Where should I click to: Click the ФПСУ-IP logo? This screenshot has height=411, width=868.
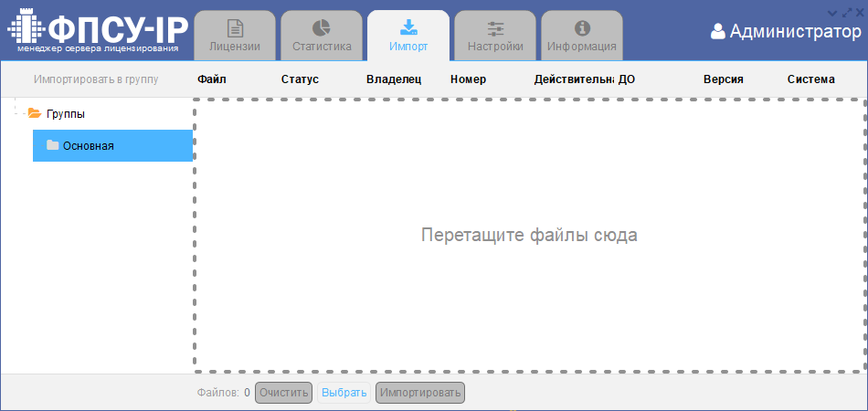98,31
